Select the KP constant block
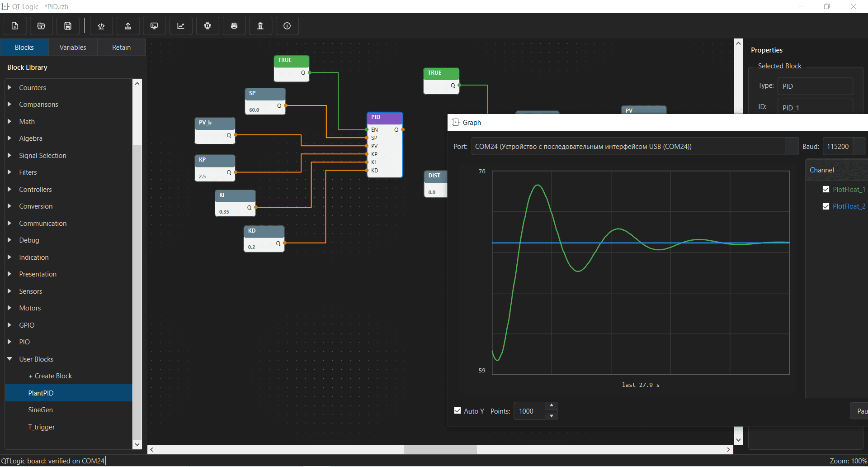Image resolution: width=868 pixels, height=467 pixels. tap(215, 168)
